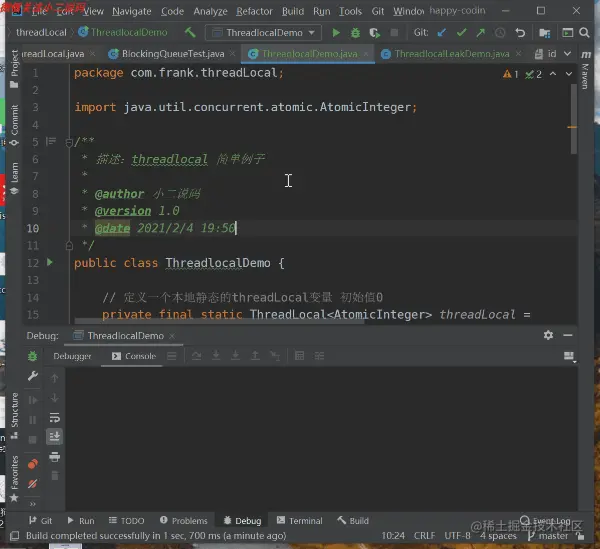
Task: Click the Stop button in main toolbar
Action: [x=394, y=33]
